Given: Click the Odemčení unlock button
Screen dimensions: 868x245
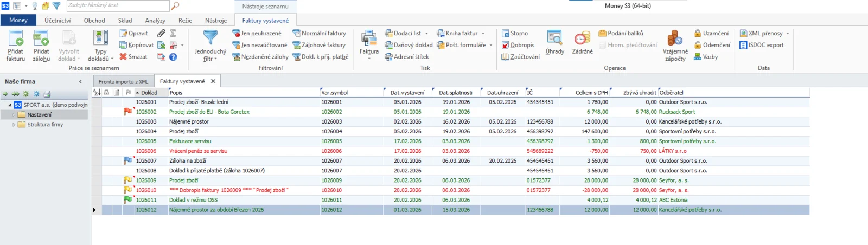Looking at the screenshot, I should click(x=712, y=45).
